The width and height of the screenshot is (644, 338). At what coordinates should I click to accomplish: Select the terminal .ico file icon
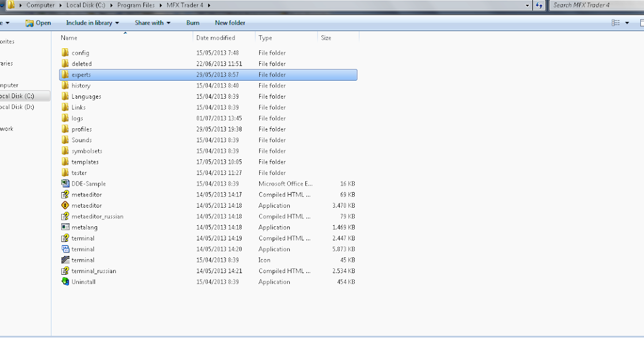click(65, 260)
